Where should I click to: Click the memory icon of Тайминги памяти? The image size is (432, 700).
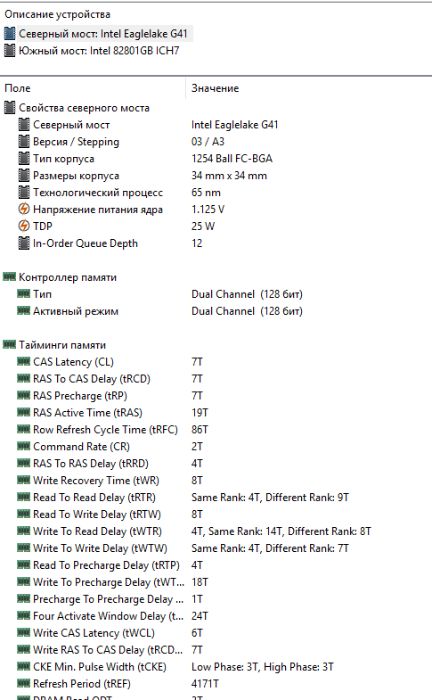tap(9, 345)
